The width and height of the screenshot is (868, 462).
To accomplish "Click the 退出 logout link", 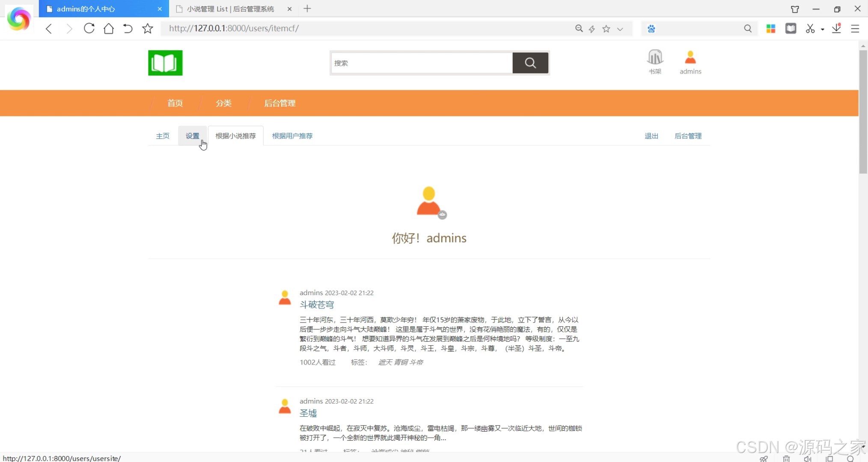I will [x=651, y=136].
